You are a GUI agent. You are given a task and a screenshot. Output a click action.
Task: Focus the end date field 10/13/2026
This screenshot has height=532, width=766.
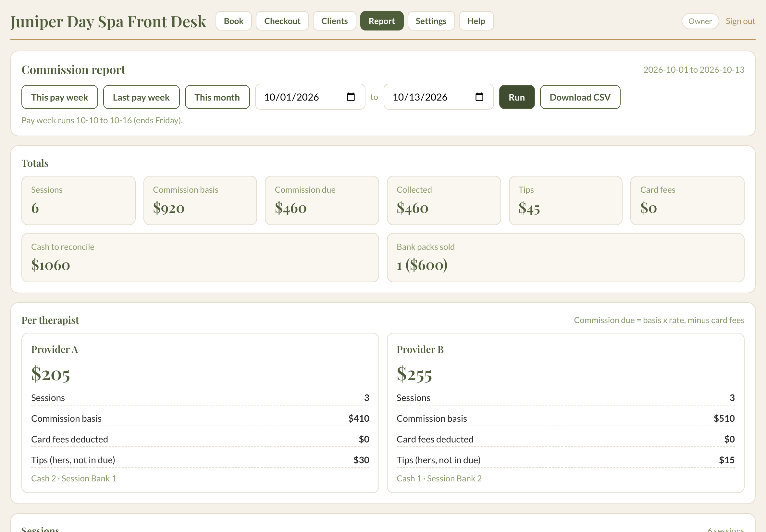438,97
